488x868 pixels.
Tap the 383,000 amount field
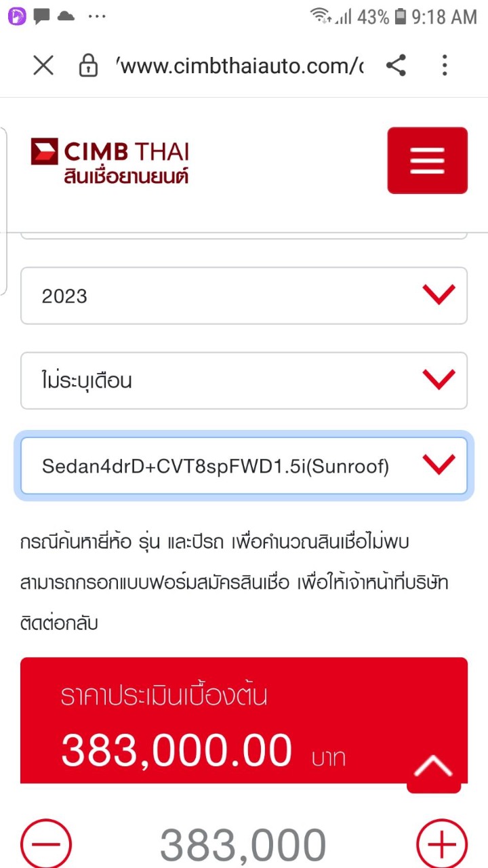(x=243, y=844)
